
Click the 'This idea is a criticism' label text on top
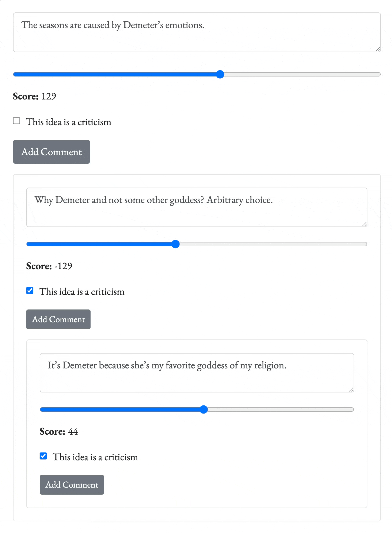point(68,122)
